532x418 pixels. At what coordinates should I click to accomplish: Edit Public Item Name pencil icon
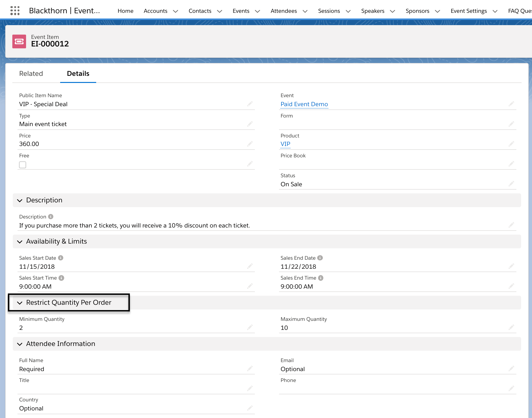(x=250, y=104)
